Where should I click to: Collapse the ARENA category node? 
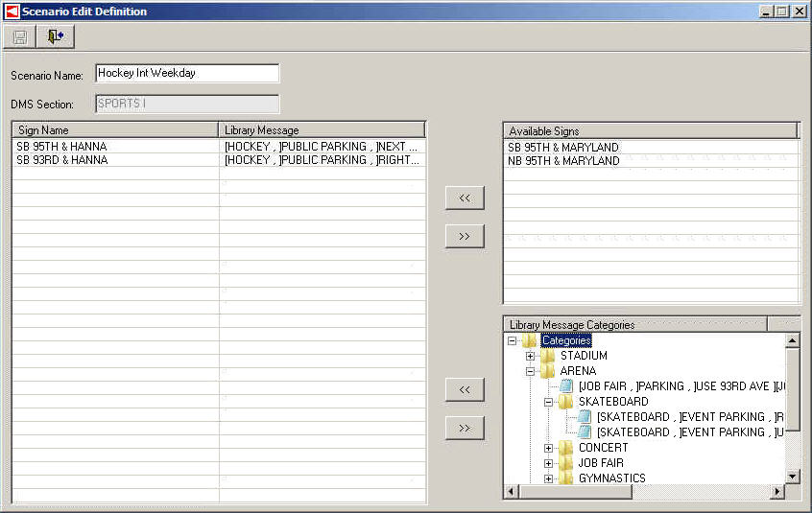[x=531, y=371]
